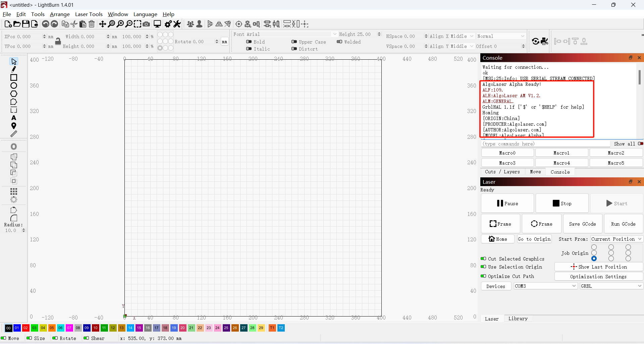Click the Rotate value stepper

[x=217, y=42]
